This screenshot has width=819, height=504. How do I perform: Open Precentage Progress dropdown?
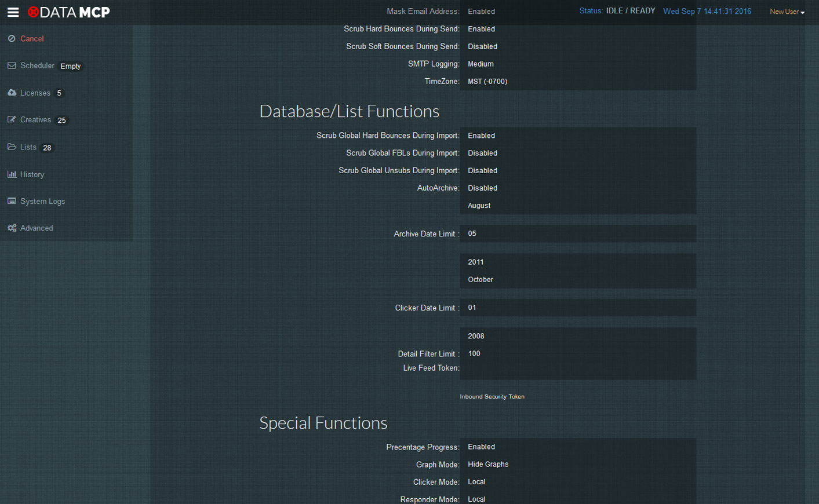(x=578, y=447)
